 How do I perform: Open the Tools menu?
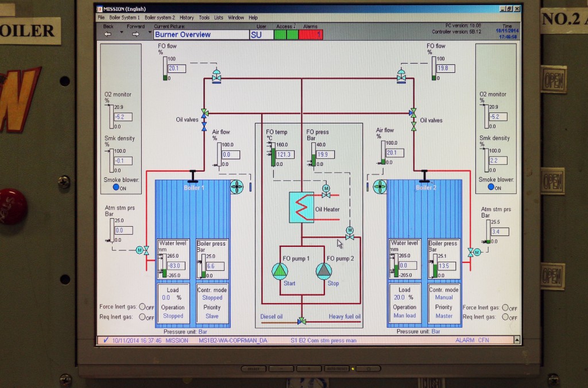point(204,17)
